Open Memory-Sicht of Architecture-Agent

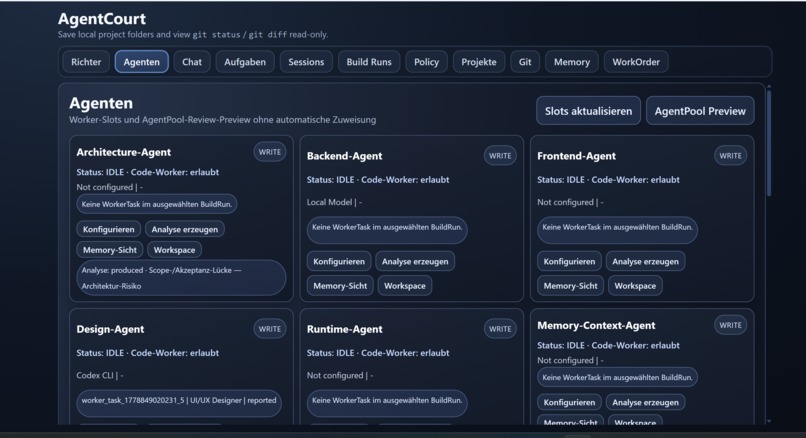click(109, 250)
